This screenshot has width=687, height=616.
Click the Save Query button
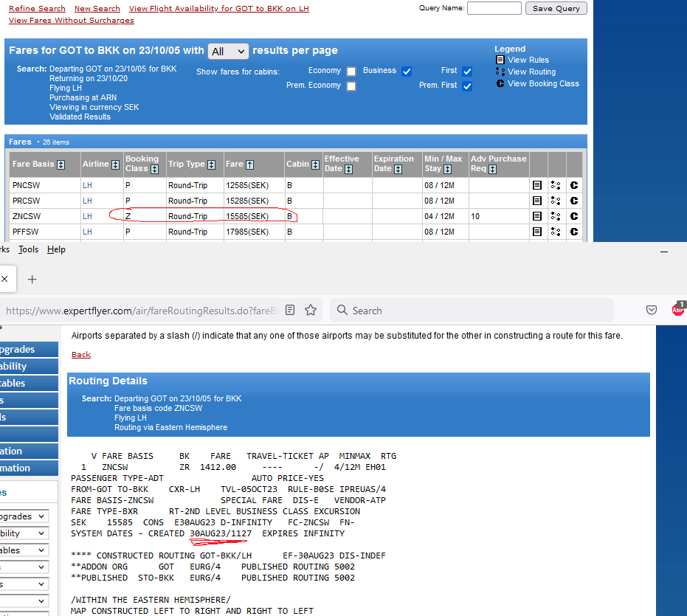point(556,9)
